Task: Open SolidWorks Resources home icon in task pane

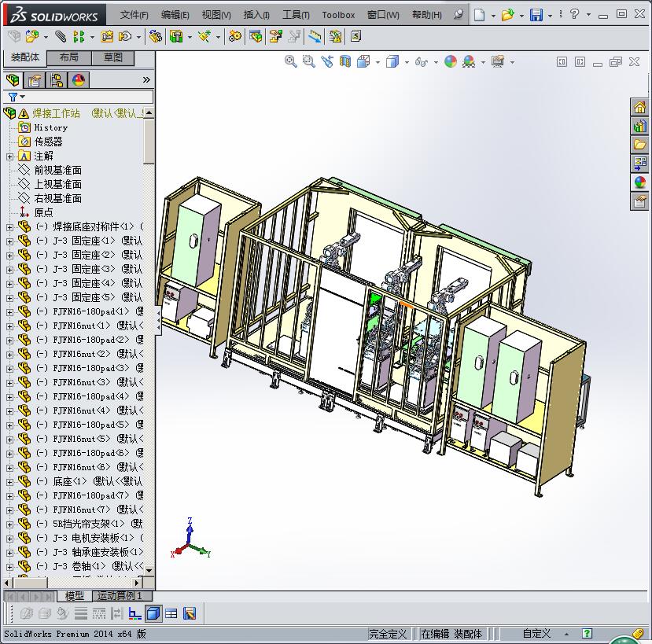Action: click(x=640, y=107)
